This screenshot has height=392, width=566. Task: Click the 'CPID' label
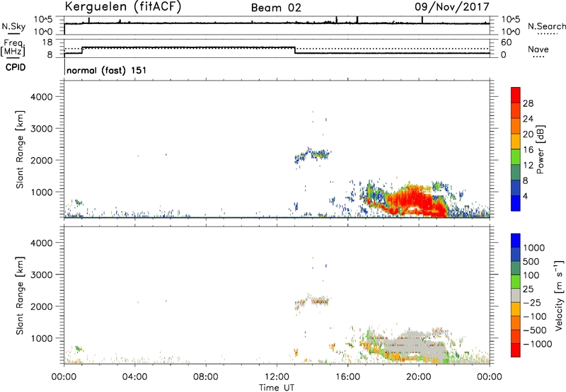tap(16, 67)
